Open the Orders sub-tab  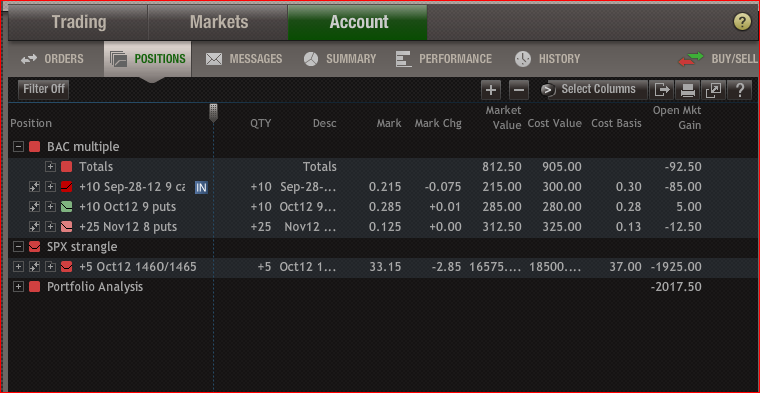click(x=52, y=59)
